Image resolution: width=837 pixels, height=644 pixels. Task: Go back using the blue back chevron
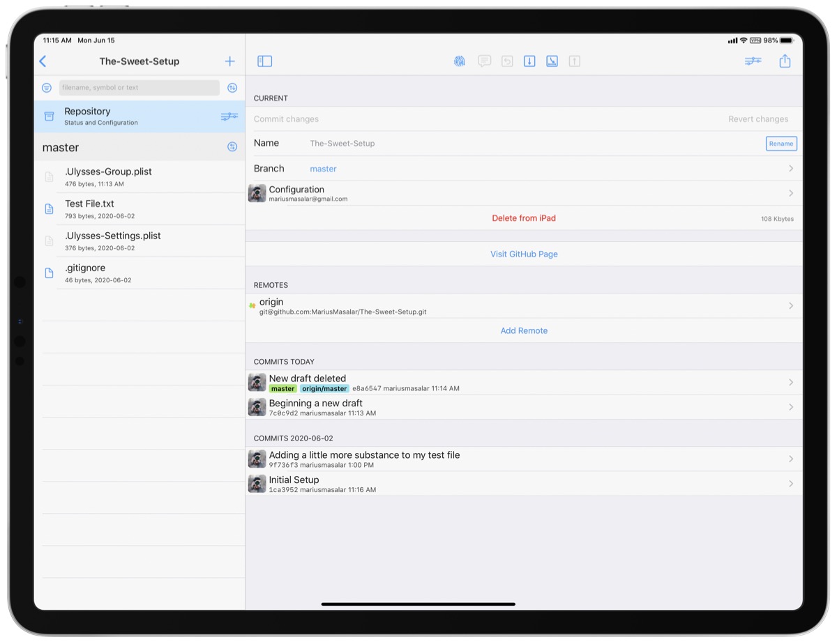click(43, 61)
